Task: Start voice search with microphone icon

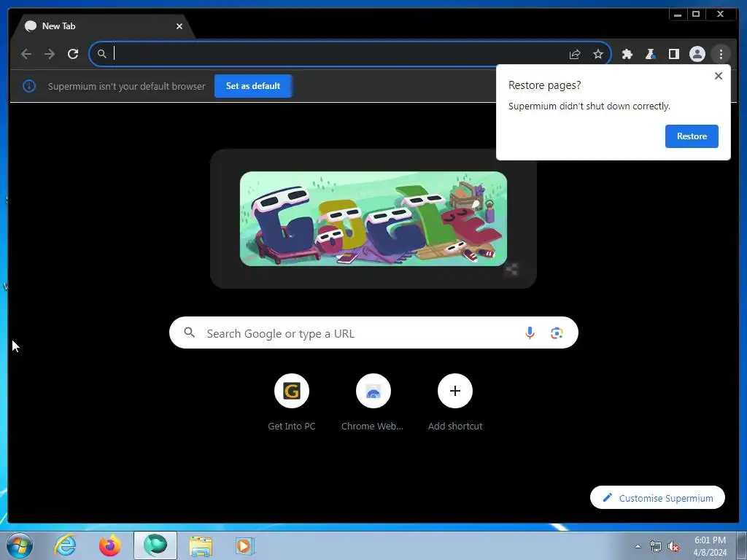Action: (x=530, y=332)
